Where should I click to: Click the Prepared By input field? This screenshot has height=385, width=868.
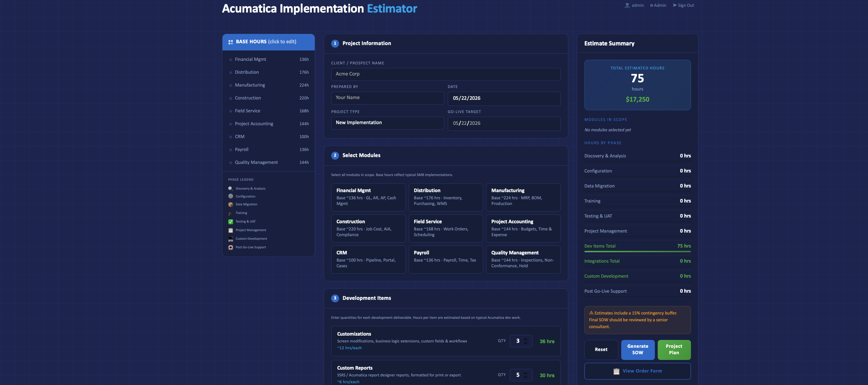click(387, 98)
